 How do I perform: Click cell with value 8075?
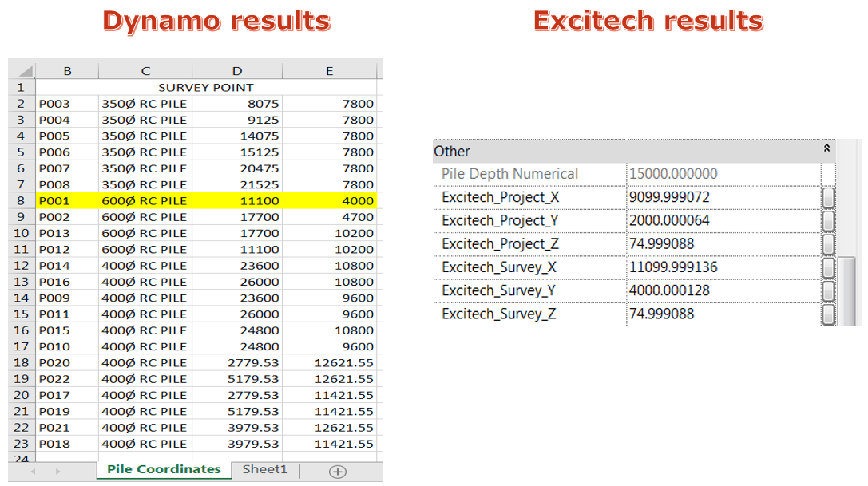point(237,104)
